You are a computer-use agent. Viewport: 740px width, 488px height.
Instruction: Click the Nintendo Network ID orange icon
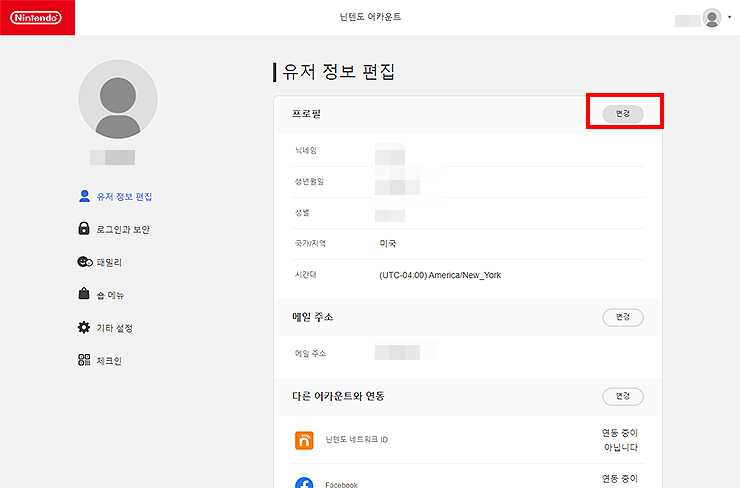pyautogui.click(x=304, y=440)
